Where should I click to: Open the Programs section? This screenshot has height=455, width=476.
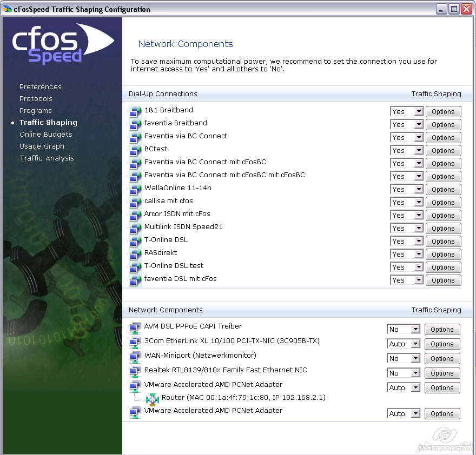click(36, 110)
